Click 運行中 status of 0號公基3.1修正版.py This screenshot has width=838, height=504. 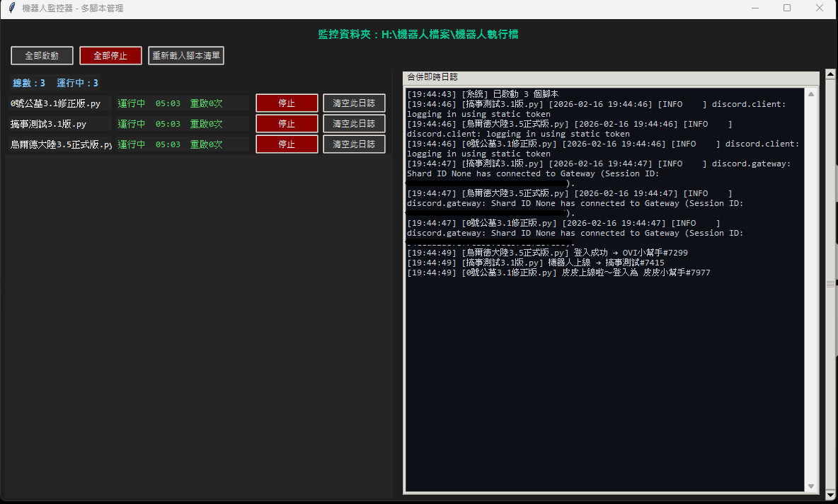[132, 103]
